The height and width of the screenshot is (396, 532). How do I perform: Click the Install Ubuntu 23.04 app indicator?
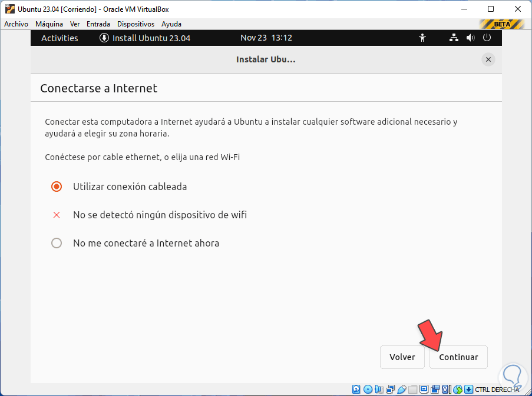tap(145, 38)
